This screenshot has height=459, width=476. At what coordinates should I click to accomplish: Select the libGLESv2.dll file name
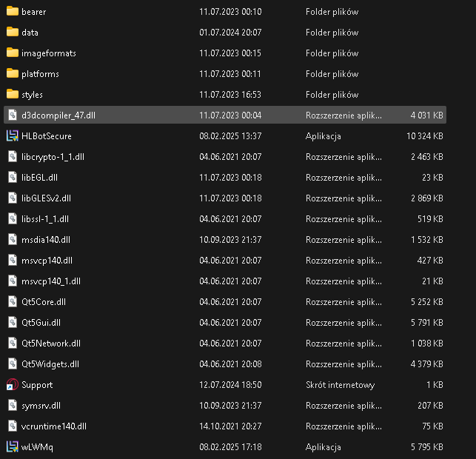46,198
